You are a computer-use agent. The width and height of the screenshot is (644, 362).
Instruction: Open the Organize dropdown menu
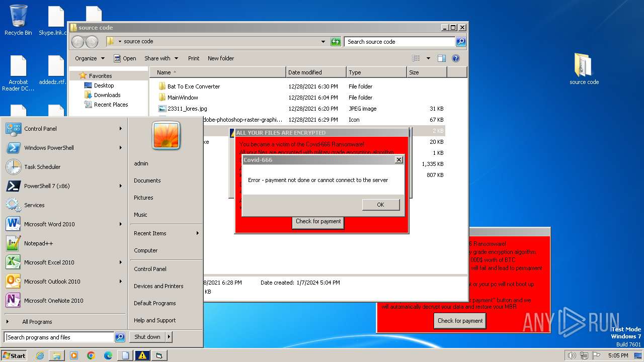pyautogui.click(x=90, y=58)
